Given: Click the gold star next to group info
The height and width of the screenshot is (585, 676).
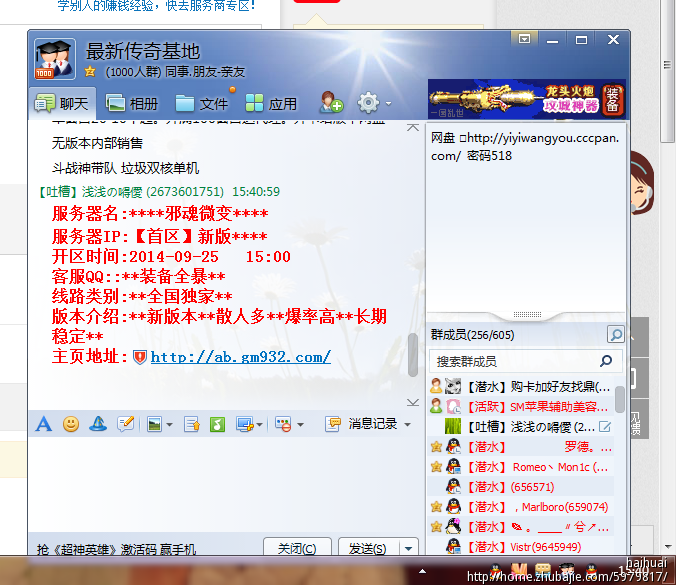Looking at the screenshot, I should [x=90, y=71].
